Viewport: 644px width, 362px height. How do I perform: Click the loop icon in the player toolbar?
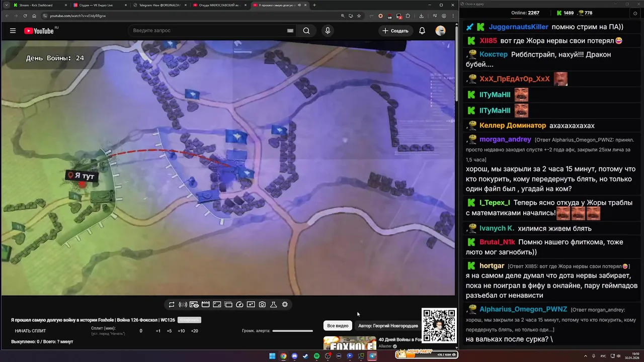pos(172,304)
